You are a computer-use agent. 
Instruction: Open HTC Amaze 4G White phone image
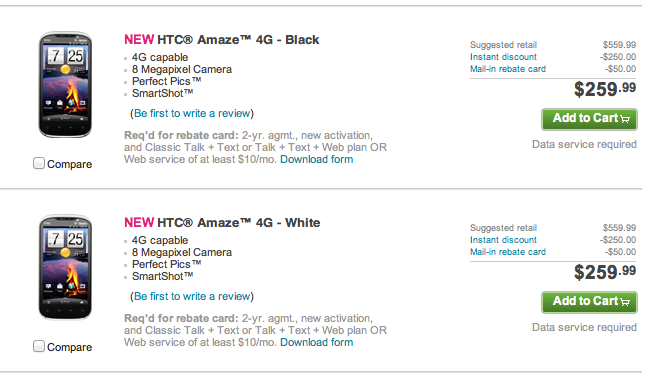click(x=65, y=267)
